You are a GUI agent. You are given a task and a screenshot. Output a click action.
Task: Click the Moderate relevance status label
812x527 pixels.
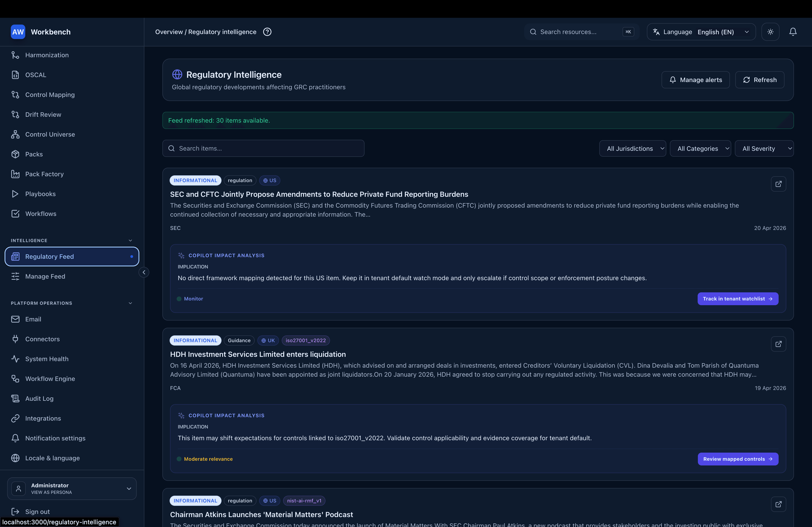coord(208,459)
